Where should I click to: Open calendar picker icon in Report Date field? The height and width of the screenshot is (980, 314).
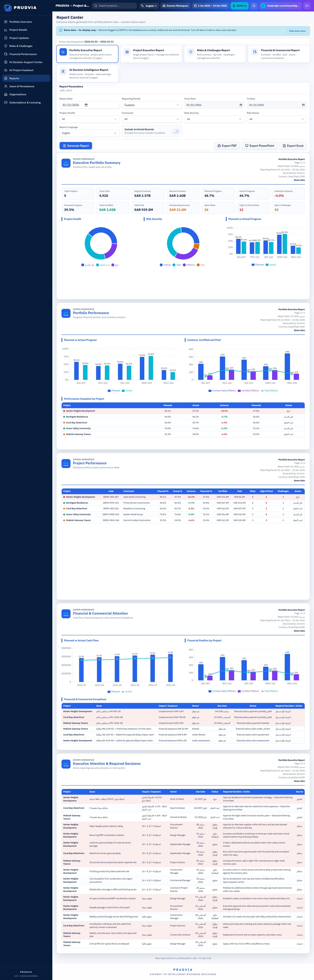86,105
